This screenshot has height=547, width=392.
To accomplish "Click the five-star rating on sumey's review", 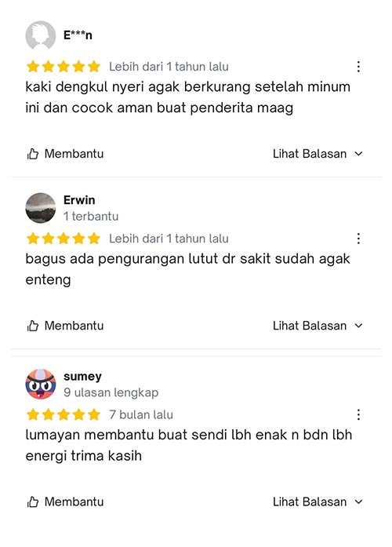I will click(x=64, y=415).
